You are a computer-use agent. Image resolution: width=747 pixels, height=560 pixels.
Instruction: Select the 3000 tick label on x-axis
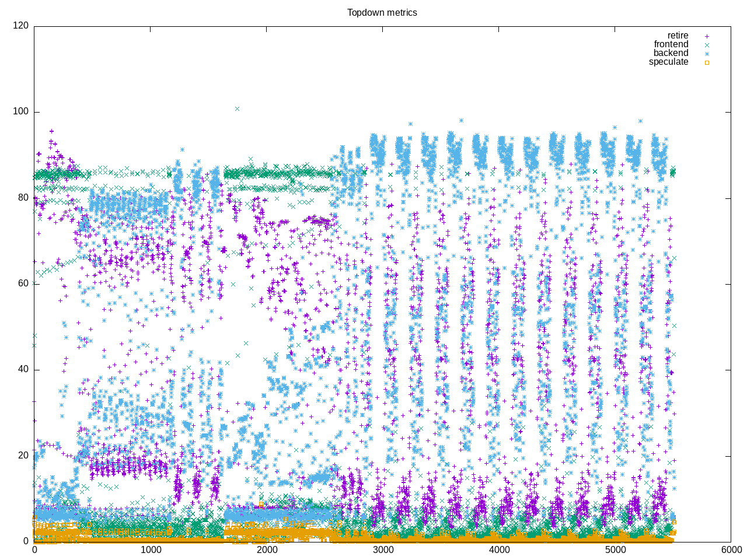(x=383, y=549)
